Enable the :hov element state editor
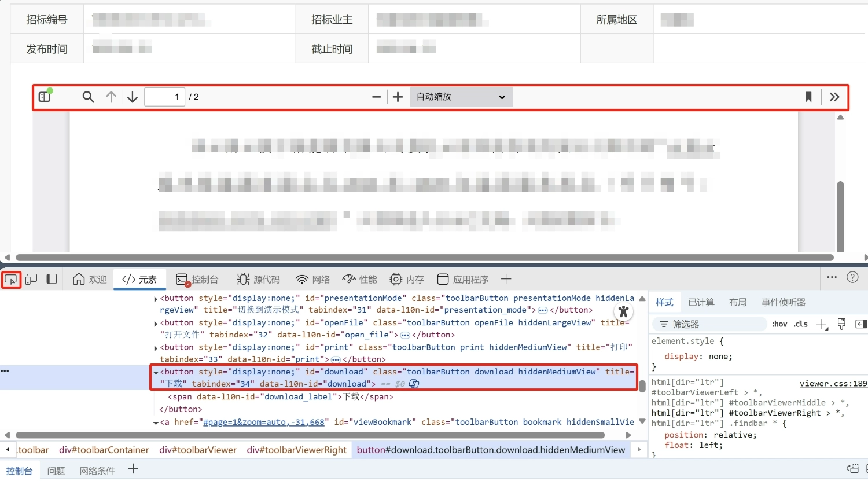Screen dimensions: 868x481 pos(779,324)
